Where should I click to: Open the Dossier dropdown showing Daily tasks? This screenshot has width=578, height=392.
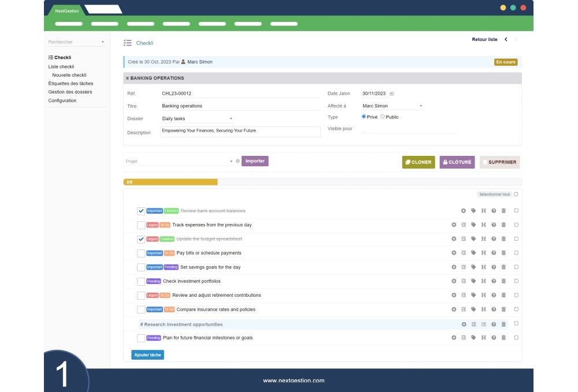pos(197,118)
